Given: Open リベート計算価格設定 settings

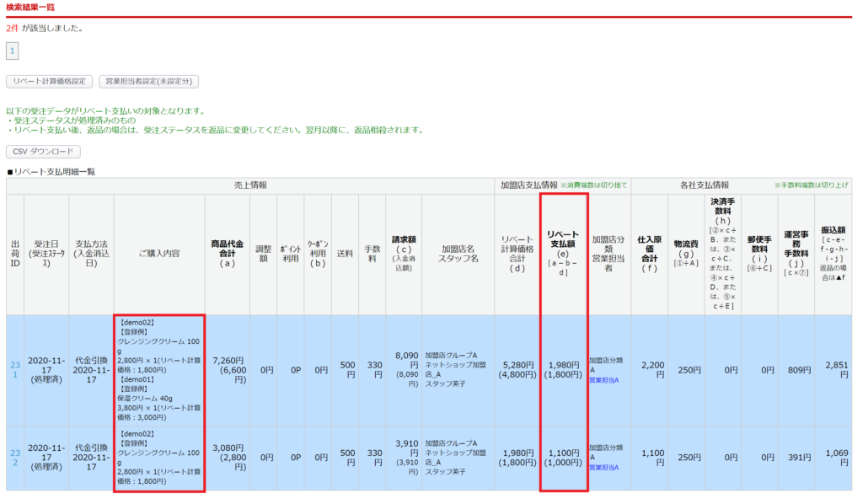Looking at the screenshot, I should (49, 82).
